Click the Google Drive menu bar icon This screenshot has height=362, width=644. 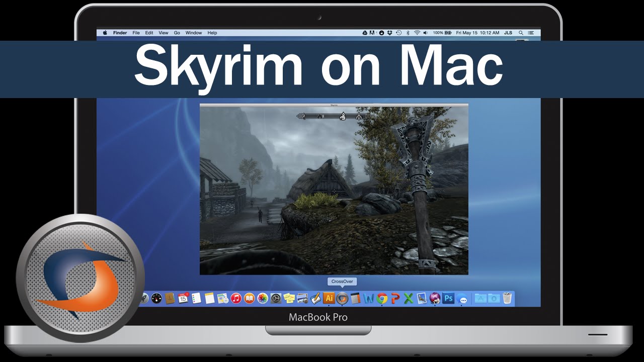pos(365,33)
